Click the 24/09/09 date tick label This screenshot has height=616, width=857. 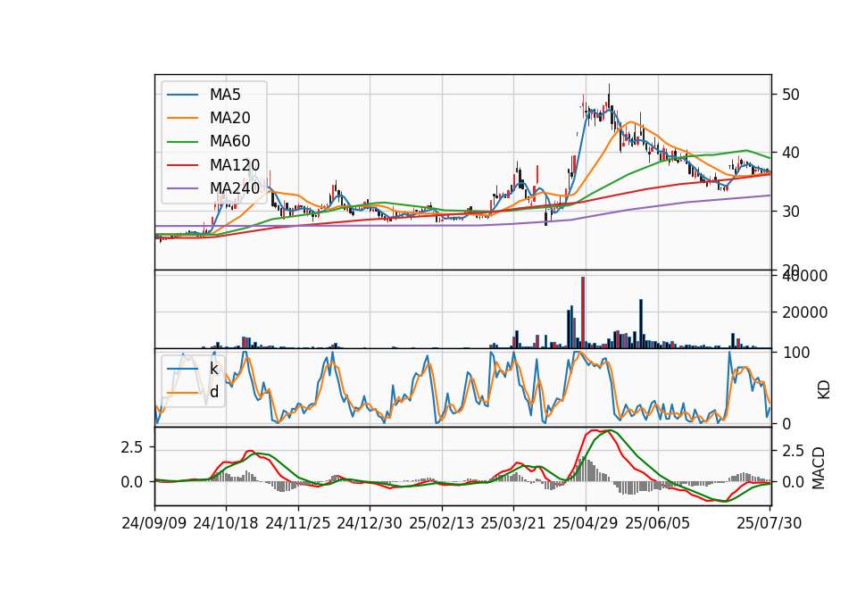tap(154, 523)
